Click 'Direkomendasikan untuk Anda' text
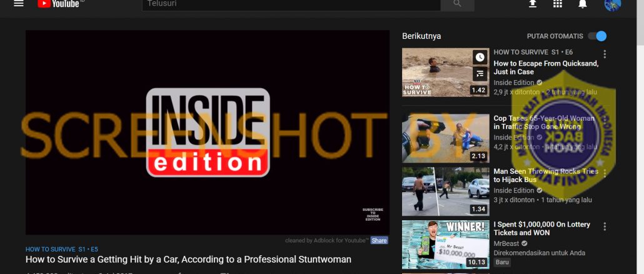The width and height of the screenshot is (644, 274). [539, 253]
